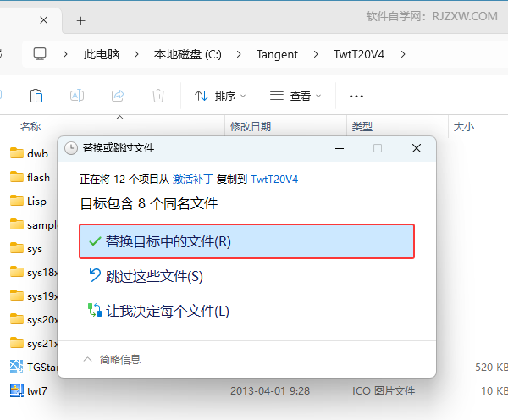Screen dimensions: 508x420
Task: Expand chevron after 此电脑 breadcrumb
Action: coord(136,54)
